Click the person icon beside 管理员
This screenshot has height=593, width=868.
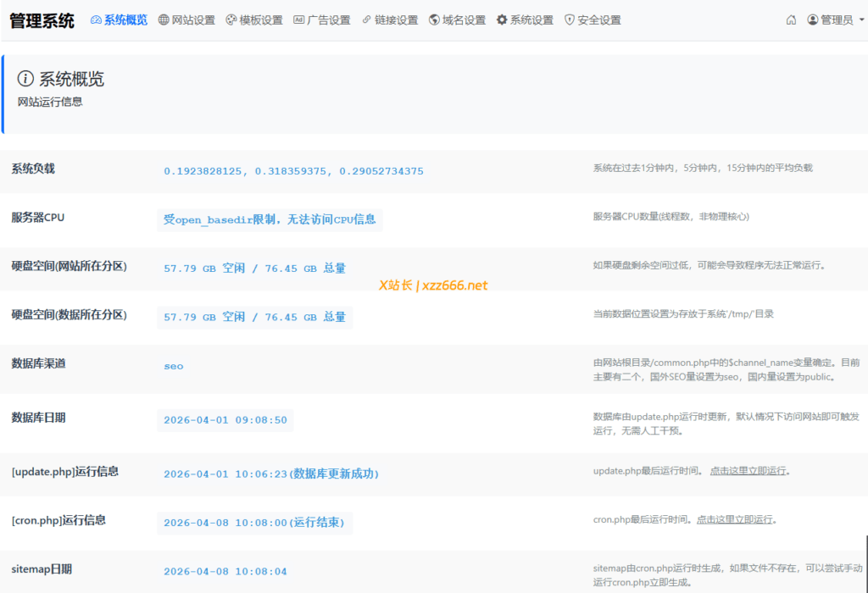coord(813,19)
